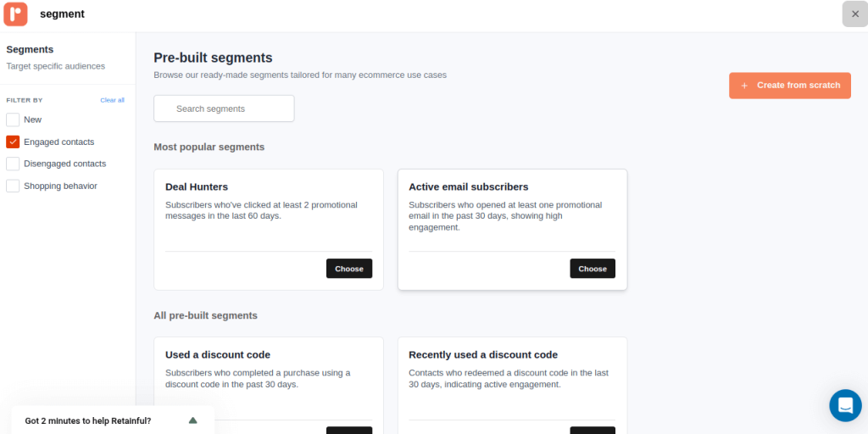Close the segment dialog with X
The width and height of the screenshot is (868, 434).
point(854,14)
